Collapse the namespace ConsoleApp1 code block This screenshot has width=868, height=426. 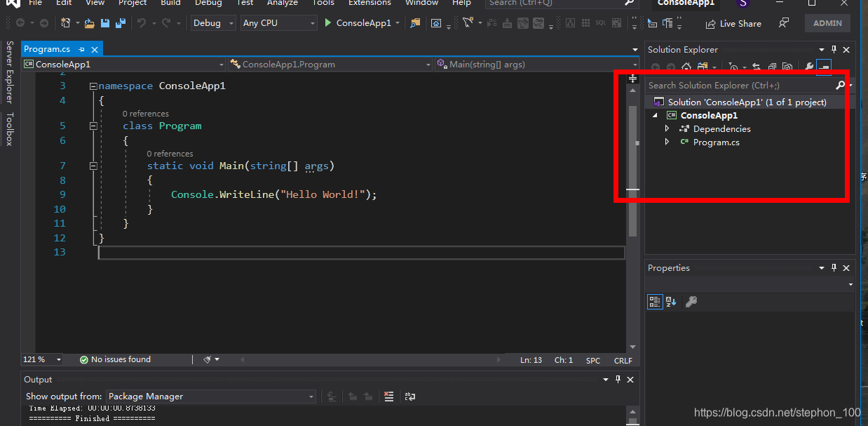pyautogui.click(x=93, y=86)
